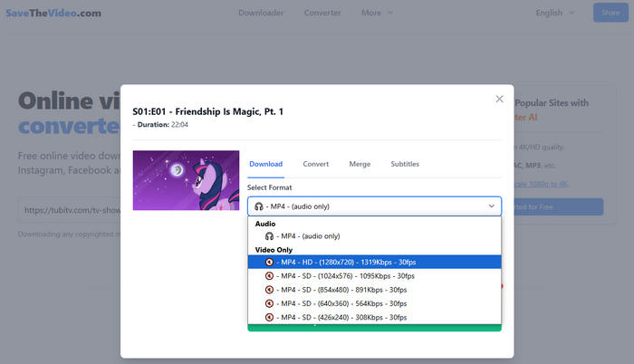Click the muted-video icon beside 854x480 entry
The width and height of the screenshot is (634, 364).
(269, 290)
